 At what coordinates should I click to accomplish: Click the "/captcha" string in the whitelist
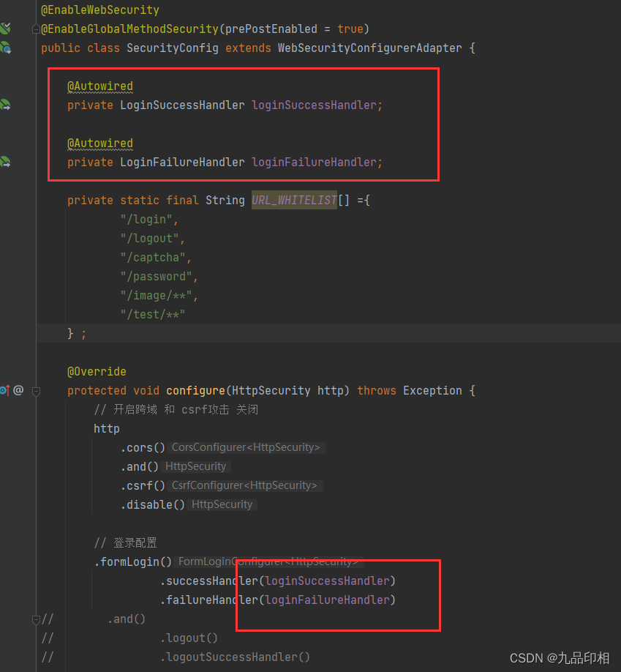pos(153,257)
